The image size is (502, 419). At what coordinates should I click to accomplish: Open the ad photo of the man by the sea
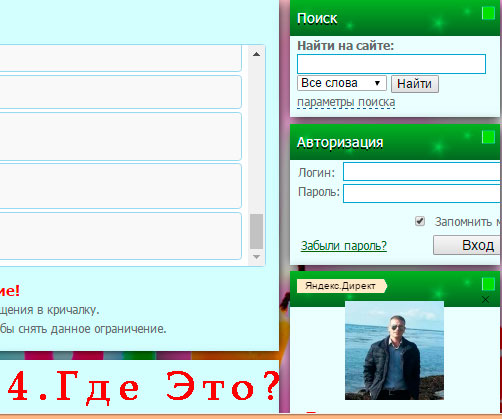[x=394, y=350]
